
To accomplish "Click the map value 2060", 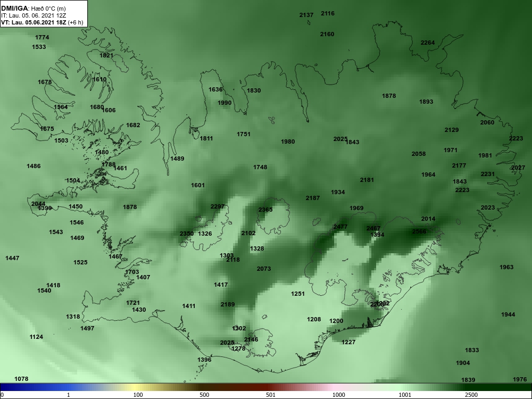I will tap(487, 122).
